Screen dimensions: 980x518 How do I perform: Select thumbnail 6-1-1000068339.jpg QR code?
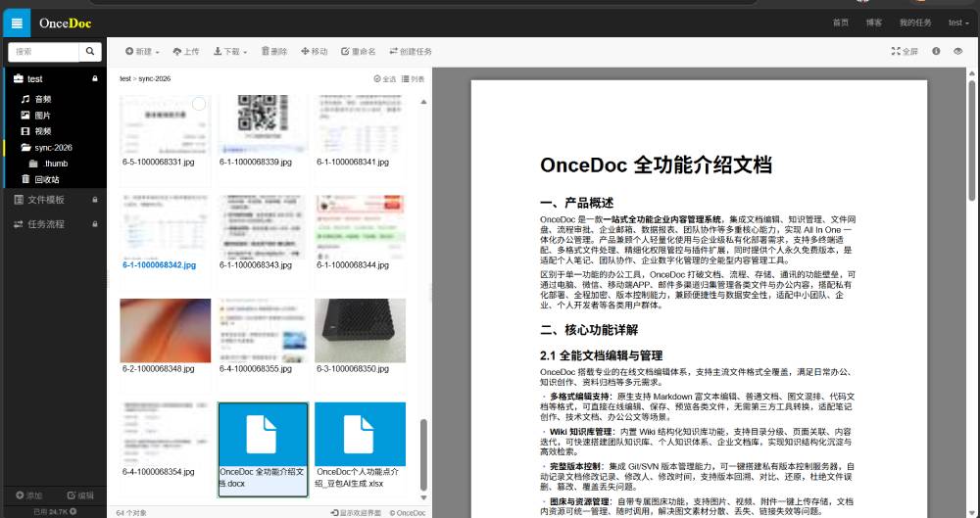click(263, 123)
